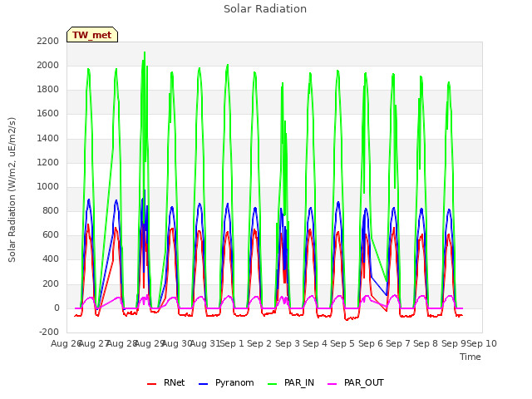Toggle the PAR_IN legend entry
532x399 pixels.
tap(291, 383)
